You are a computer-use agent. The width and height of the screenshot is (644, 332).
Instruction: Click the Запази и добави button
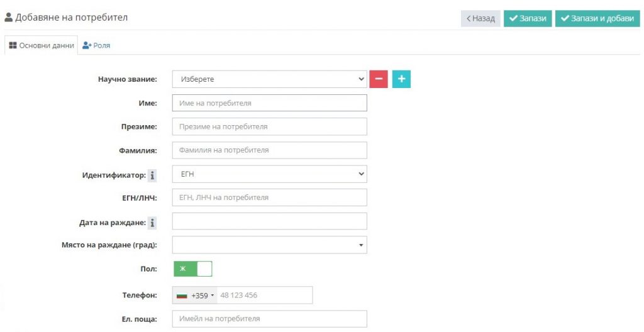(x=597, y=18)
